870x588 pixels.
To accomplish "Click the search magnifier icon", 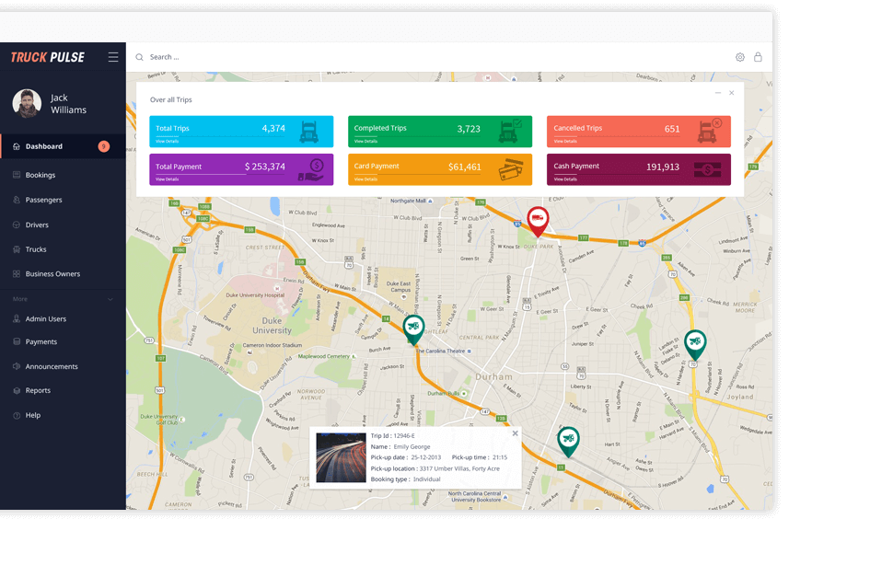I will 139,56.
